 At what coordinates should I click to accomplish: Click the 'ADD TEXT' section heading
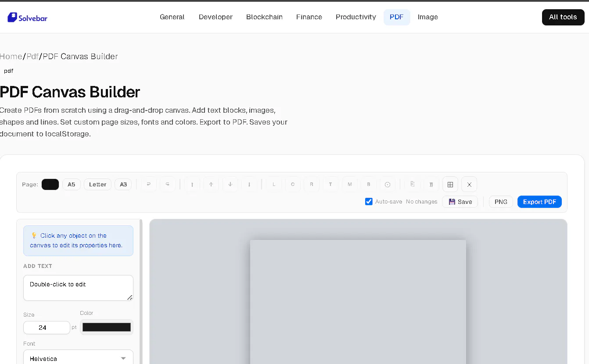(x=38, y=266)
